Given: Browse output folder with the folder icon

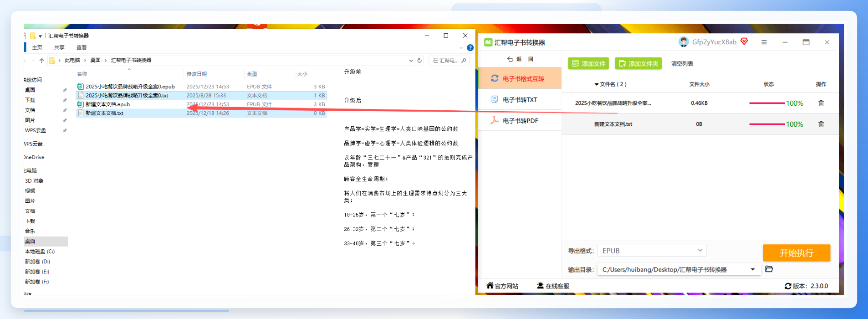Looking at the screenshot, I should (x=769, y=269).
